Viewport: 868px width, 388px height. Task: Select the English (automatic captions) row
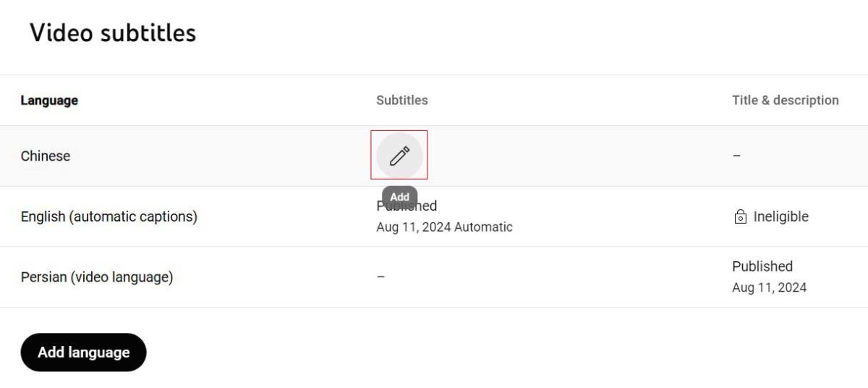(434, 216)
